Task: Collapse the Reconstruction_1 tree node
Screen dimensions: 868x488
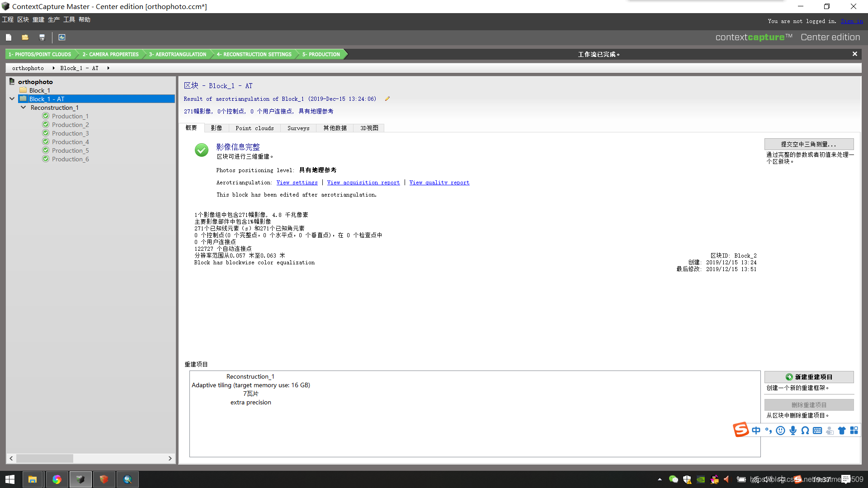Action: [x=23, y=108]
